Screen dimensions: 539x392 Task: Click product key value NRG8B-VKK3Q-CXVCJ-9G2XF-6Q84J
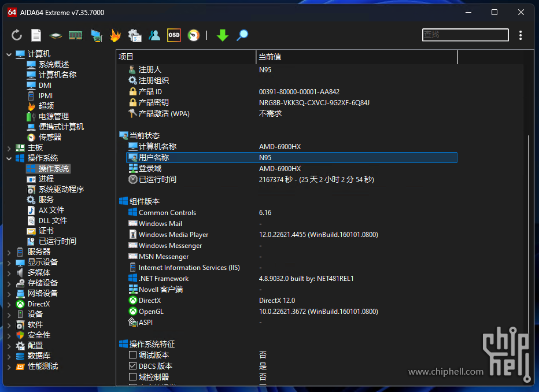[314, 103]
